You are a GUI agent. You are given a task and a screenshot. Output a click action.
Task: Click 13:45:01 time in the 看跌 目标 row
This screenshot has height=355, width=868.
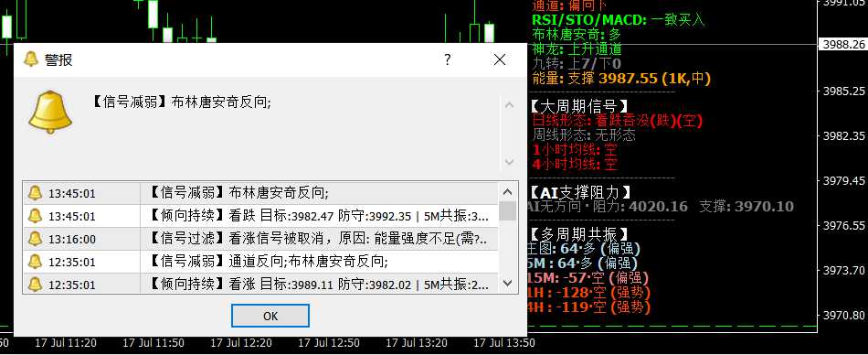pos(72,217)
